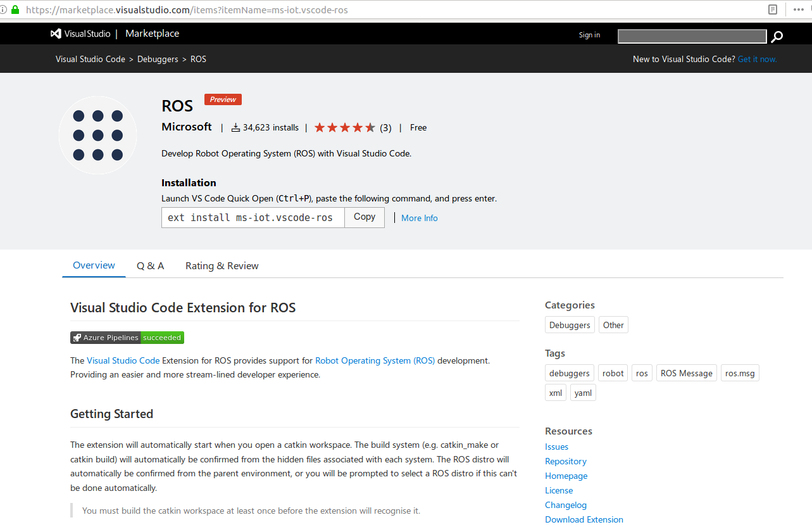Switch to the Q & A tab
812x527 pixels.
tap(150, 265)
